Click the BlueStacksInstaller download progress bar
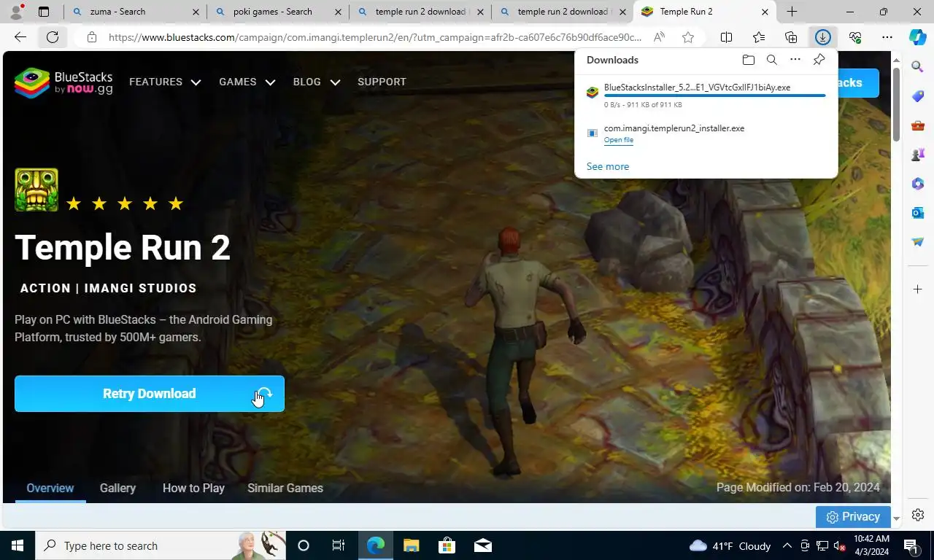 [x=715, y=96]
